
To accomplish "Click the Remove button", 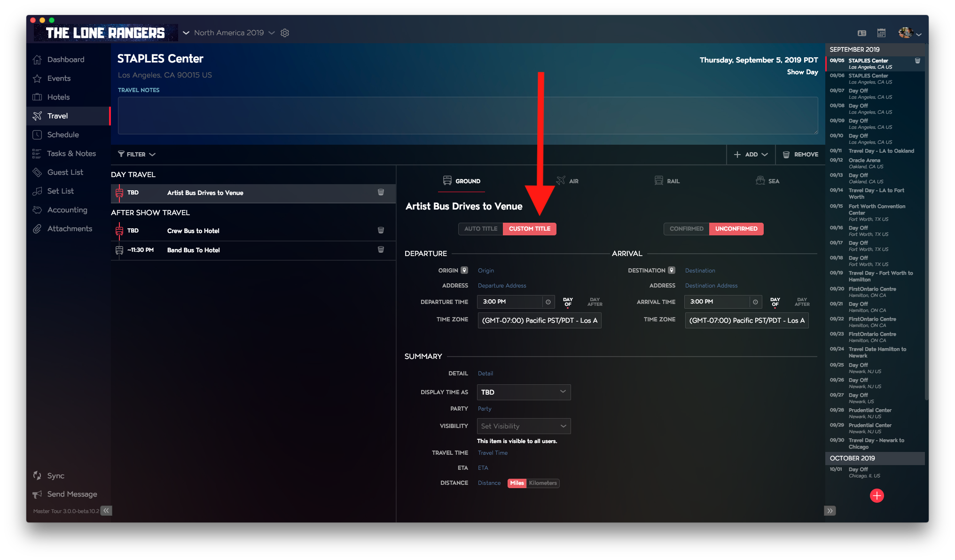I will [800, 155].
